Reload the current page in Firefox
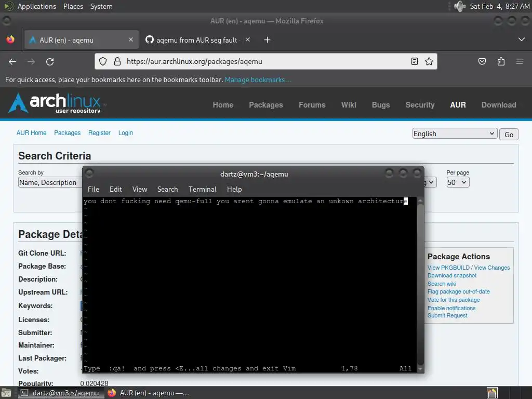The image size is (532, 399). pos(50,62)
